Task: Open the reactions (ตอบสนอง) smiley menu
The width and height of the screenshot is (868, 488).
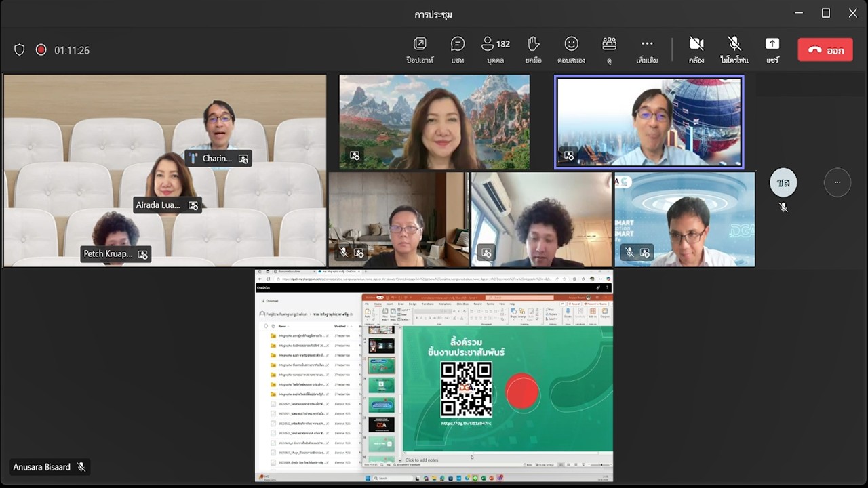Action: pos(572,50)
